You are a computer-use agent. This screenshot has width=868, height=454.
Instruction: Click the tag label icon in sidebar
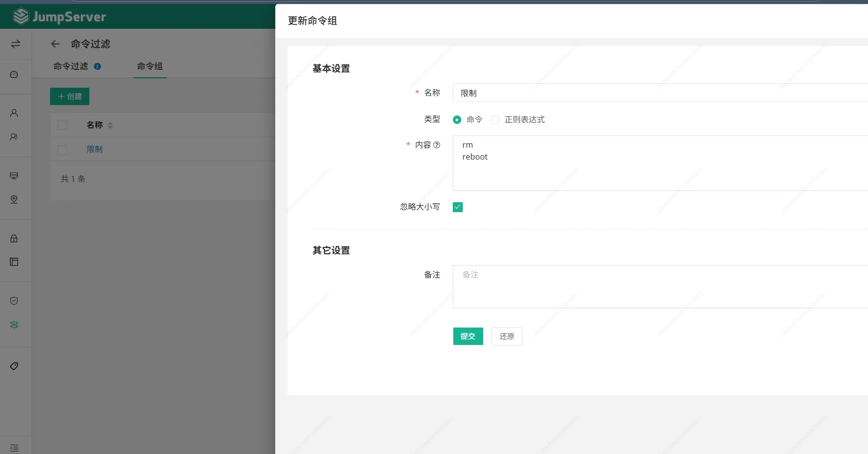pyautogui.click(x=14, y=366)
